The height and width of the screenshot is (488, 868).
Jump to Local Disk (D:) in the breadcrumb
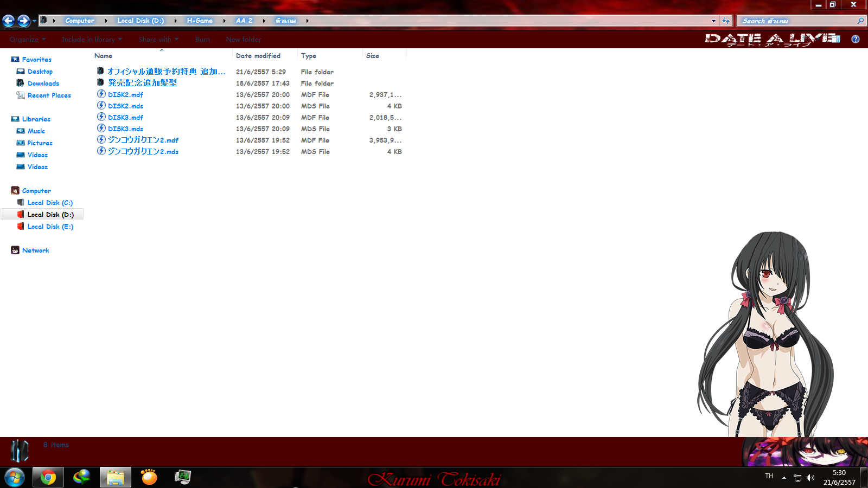[x=141, y=21]
